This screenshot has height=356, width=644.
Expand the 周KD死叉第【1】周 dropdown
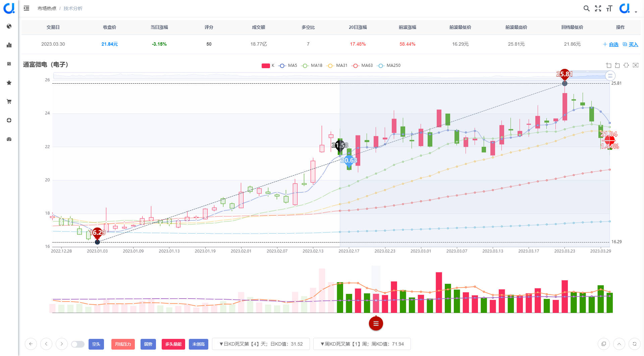362,344
